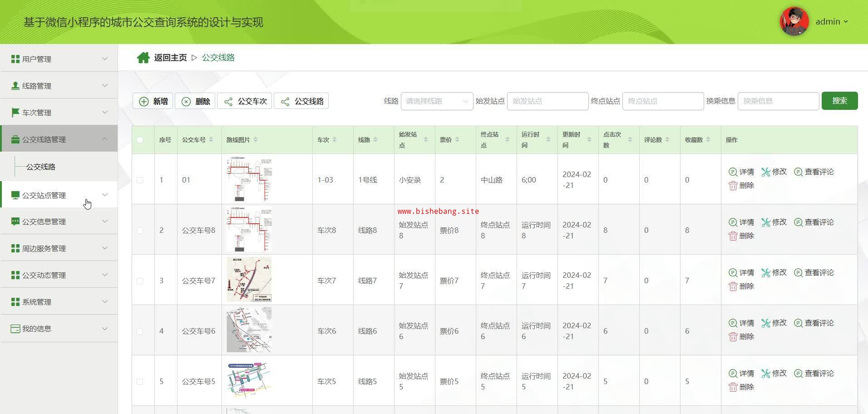Viewport: 868px width, 414px height.
Task: Open 查看评论 icon for row 4
Action: pyautogui.click(x=798, y=323)
